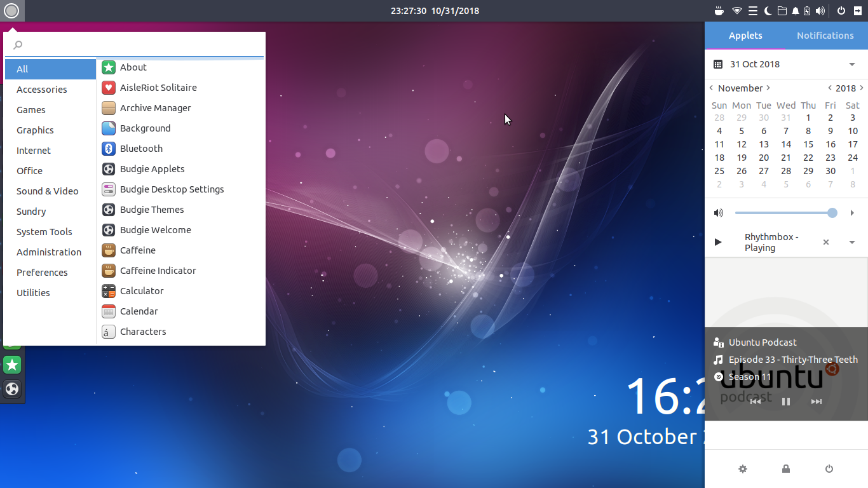
Task: Open the Wi-Fi network tray icon
Action: 736,10
